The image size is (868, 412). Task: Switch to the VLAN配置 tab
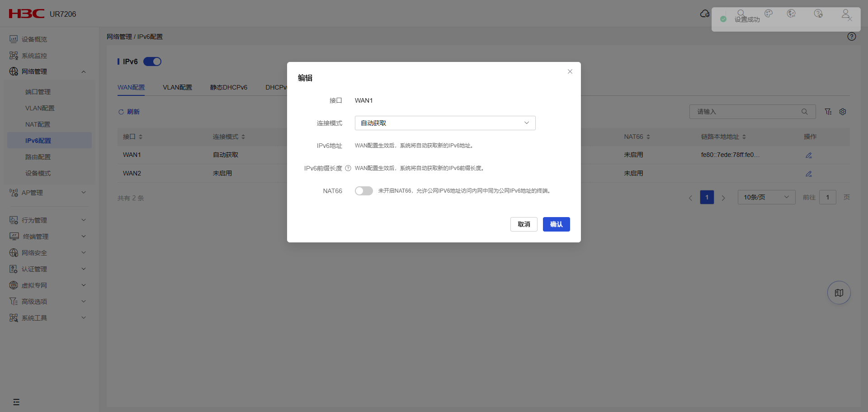coord(177,87)
